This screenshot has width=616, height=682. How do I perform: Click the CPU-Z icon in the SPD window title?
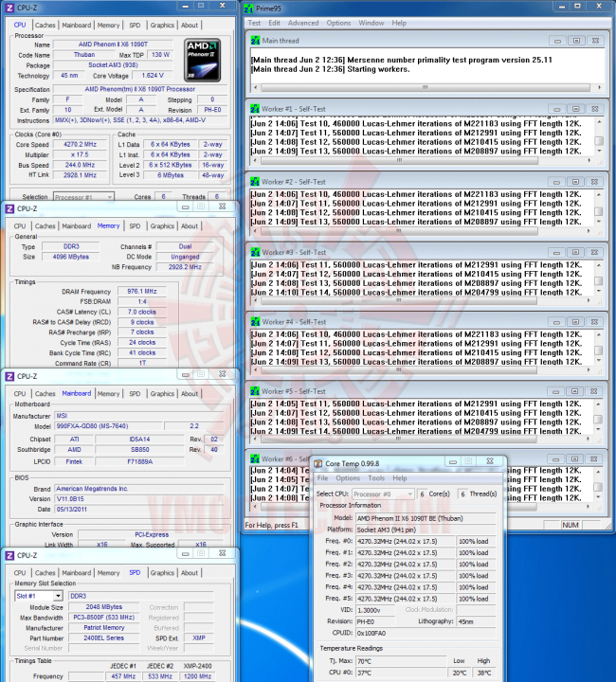pos(9,555)
